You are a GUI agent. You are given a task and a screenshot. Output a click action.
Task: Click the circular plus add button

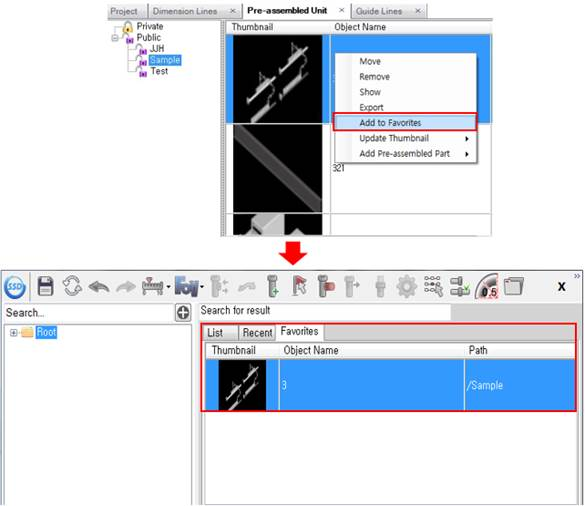click(x=183, y=313)
